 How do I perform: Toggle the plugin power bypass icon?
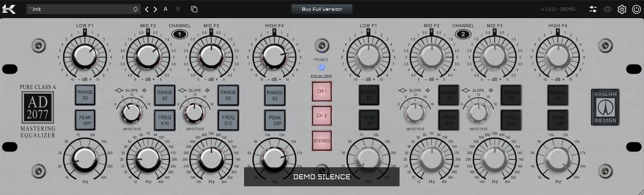click(636, 9)
